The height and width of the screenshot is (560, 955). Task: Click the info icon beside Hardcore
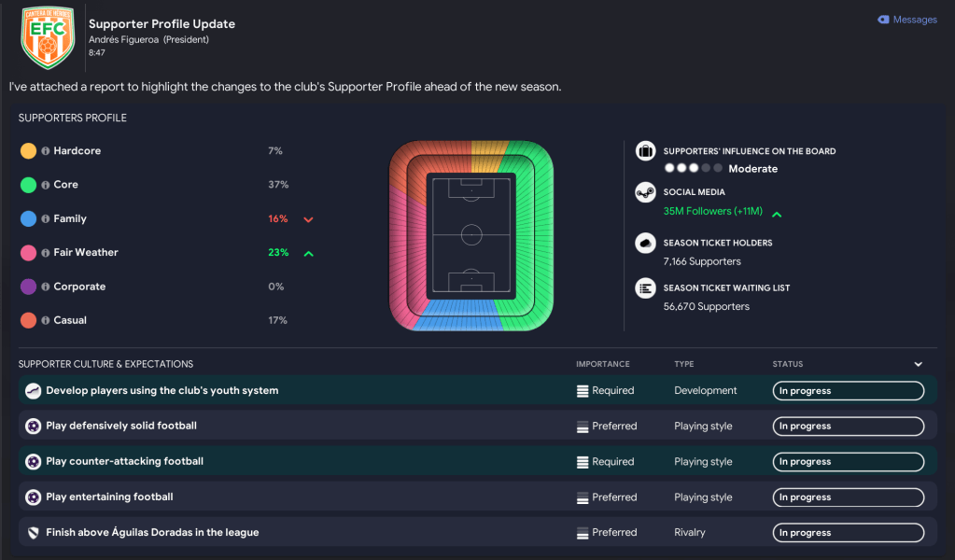[x=45, y=151]
